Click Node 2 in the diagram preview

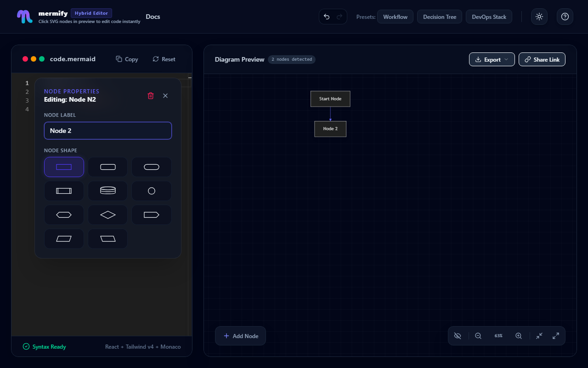click(330, 129)
